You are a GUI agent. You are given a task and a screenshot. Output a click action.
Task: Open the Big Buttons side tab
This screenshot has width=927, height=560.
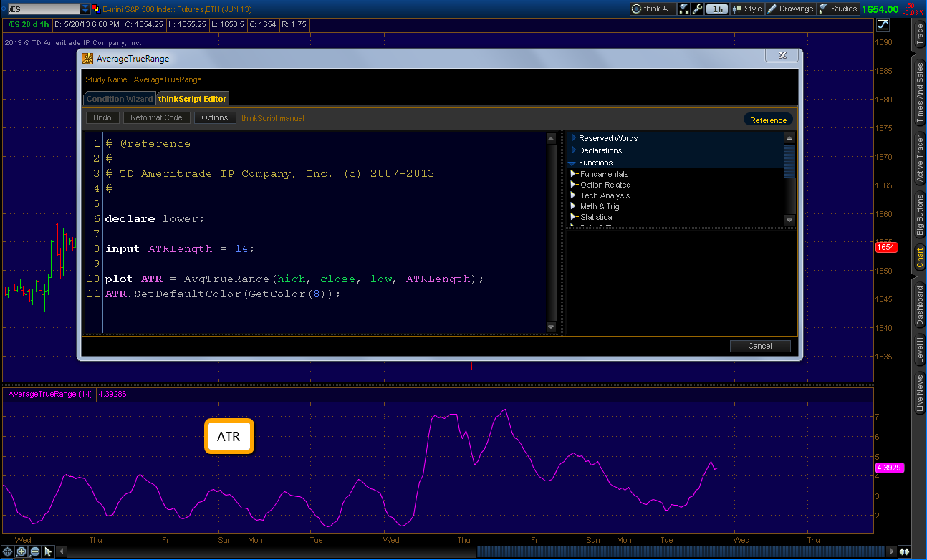[920, 215]
